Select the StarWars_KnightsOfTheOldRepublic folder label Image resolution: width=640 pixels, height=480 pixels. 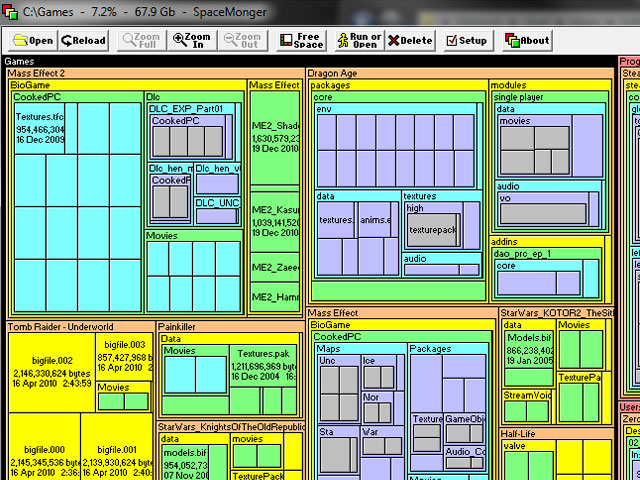point(231,427)
